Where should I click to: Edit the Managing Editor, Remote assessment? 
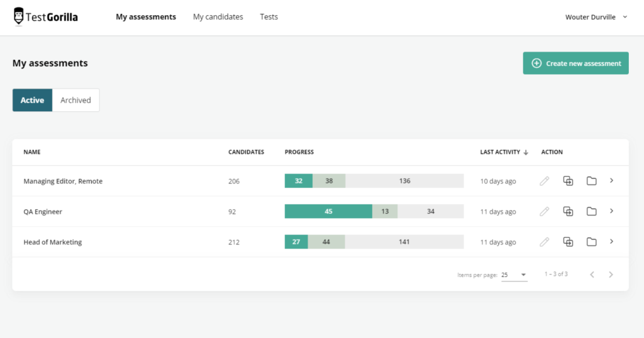(545, 181)
